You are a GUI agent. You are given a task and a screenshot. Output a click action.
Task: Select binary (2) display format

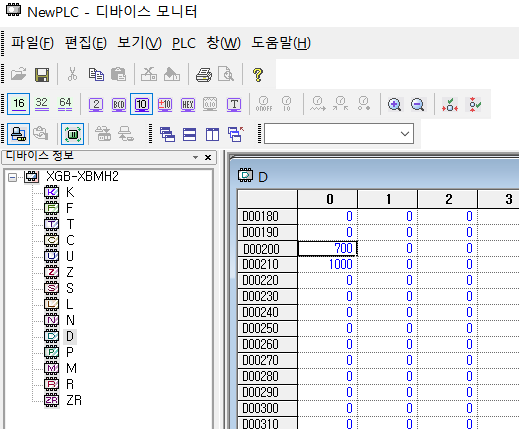[x=96, y=105]
